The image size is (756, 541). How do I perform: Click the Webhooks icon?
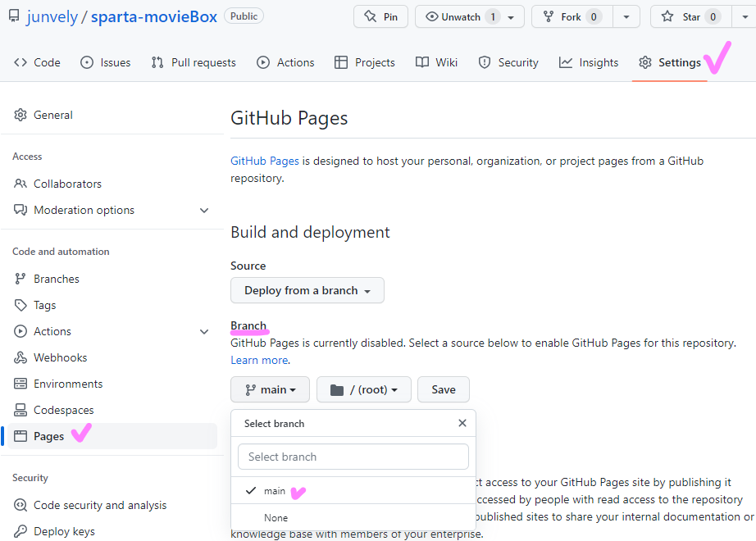click(20, 357)
